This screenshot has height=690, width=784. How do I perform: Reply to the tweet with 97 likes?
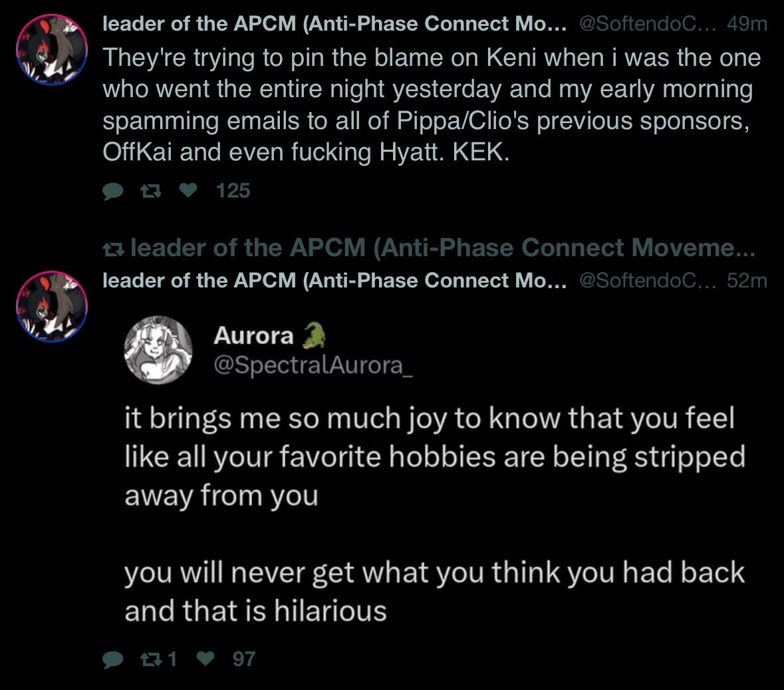pyautogui.click(x=114, y=659)
